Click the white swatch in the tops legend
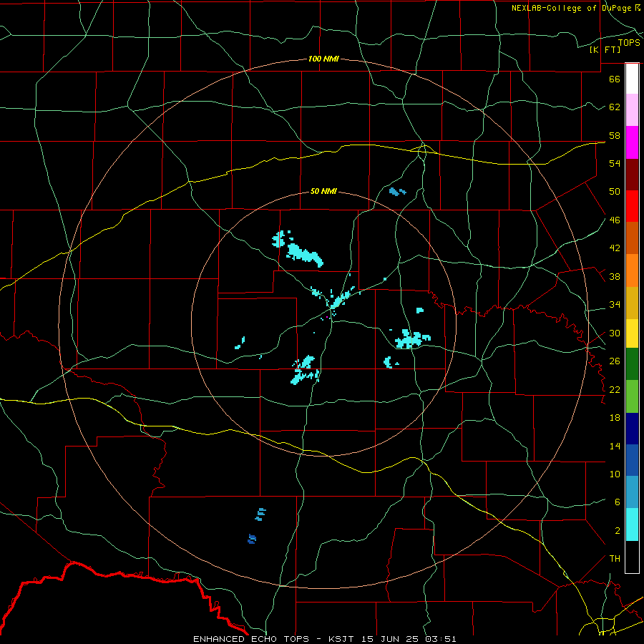This screenshot has height=644, width=644. (632, 79)
